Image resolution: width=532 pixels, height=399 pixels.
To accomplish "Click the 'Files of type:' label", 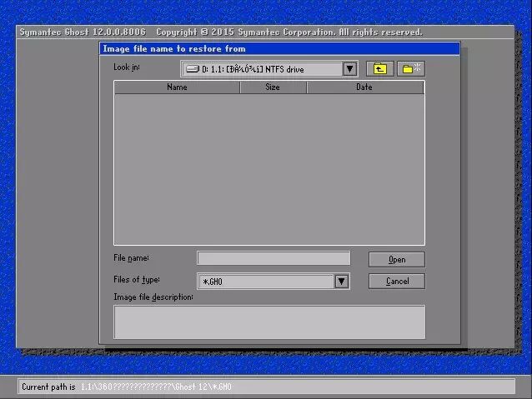I will coord(137,280).
